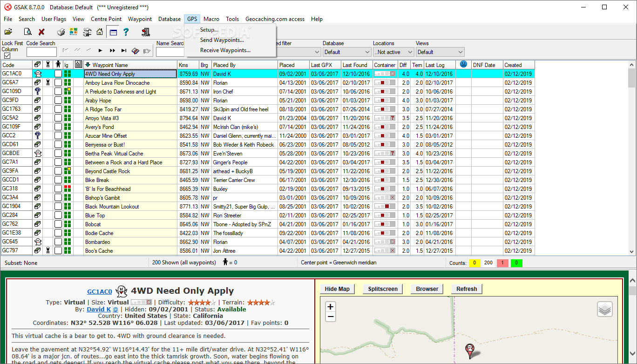Sort by Placed By column header
Image resolution: width=637 pixels, height=364 pixels.
[244, 65]
